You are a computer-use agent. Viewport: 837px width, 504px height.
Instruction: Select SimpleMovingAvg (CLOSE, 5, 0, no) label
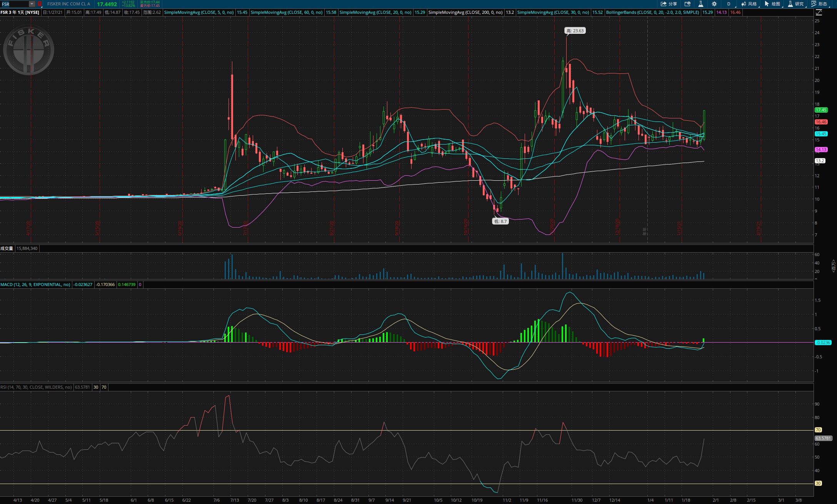click(199, 12)
